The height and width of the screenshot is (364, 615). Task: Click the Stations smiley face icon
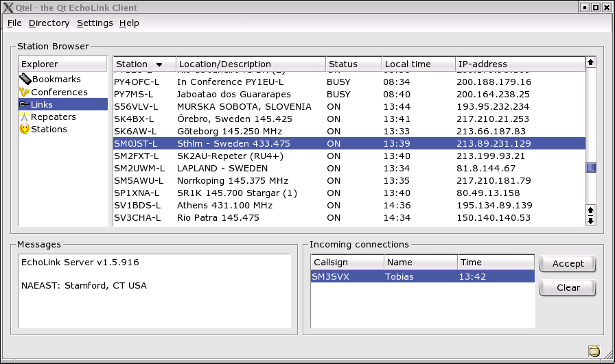25,129
